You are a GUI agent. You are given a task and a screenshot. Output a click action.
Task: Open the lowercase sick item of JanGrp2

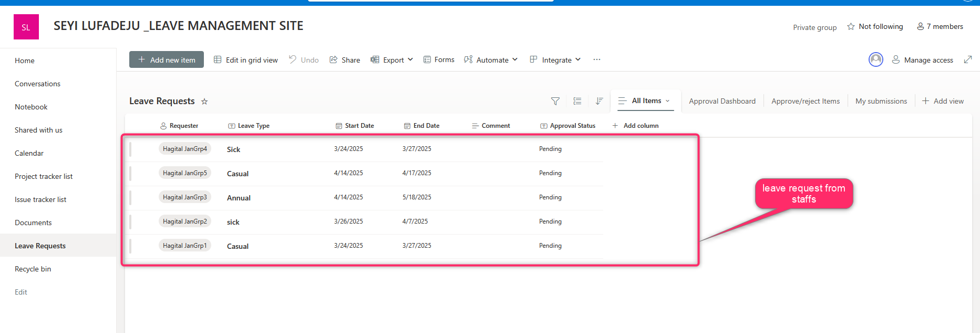233,222
